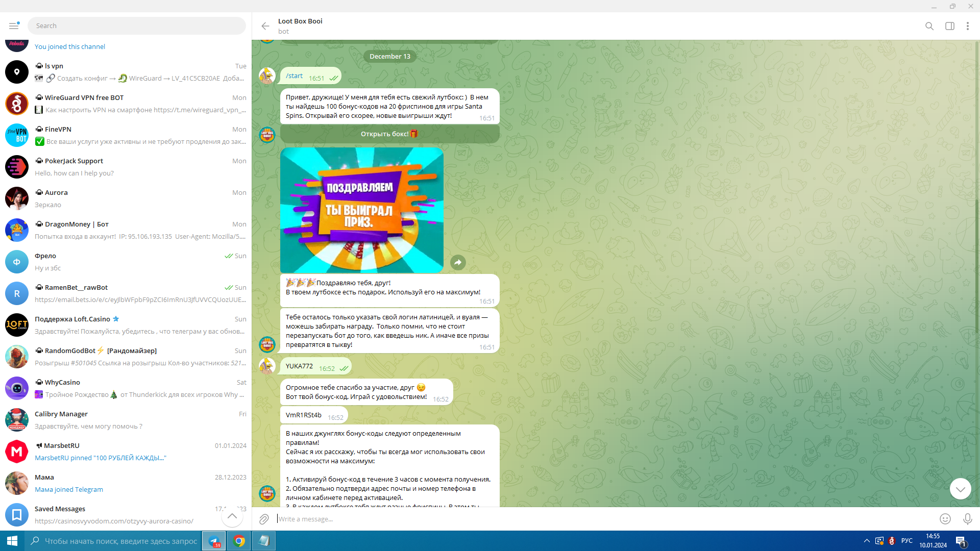Toggle the right sidebar panel icon
The width and height of the screenshot is (980, 551).
click(950, 26)
